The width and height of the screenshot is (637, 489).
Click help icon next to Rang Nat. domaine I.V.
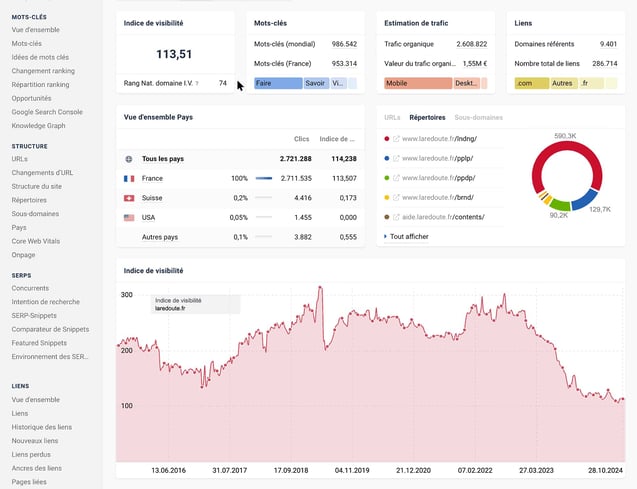coord(197,83)
